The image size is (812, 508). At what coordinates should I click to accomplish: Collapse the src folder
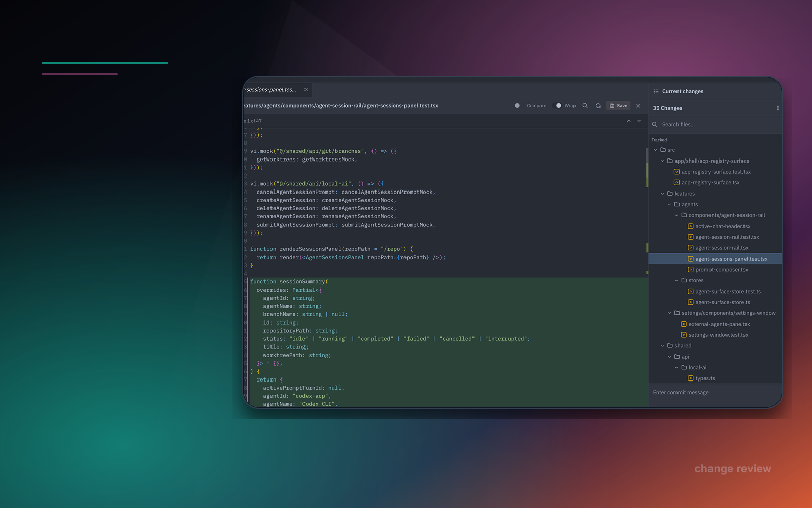pyautogui.click(x=656, y=150)
